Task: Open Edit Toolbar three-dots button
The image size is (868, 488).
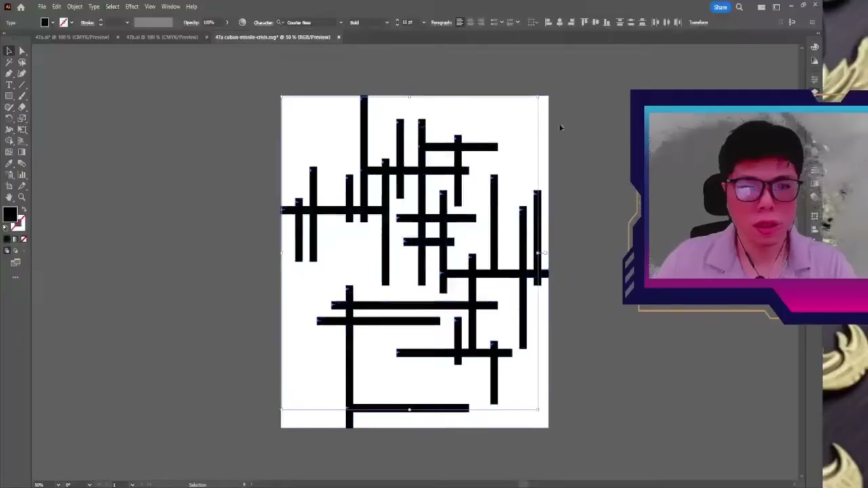Action: coord(15,277)
